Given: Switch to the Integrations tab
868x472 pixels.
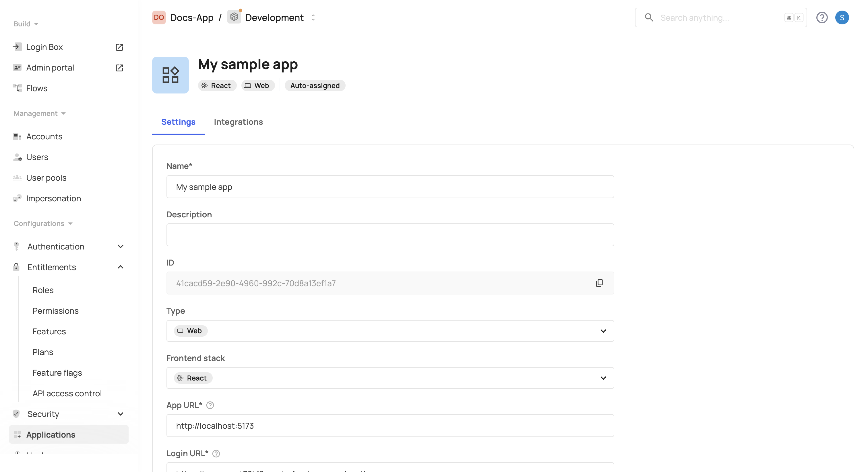Looking at the screenshot, I should pos(238,122).
